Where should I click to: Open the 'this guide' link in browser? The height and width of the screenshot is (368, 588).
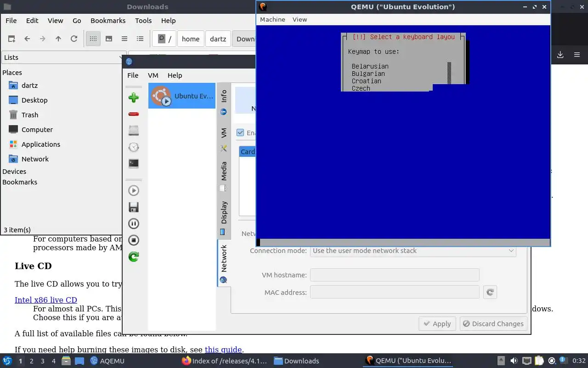point(223,350)
